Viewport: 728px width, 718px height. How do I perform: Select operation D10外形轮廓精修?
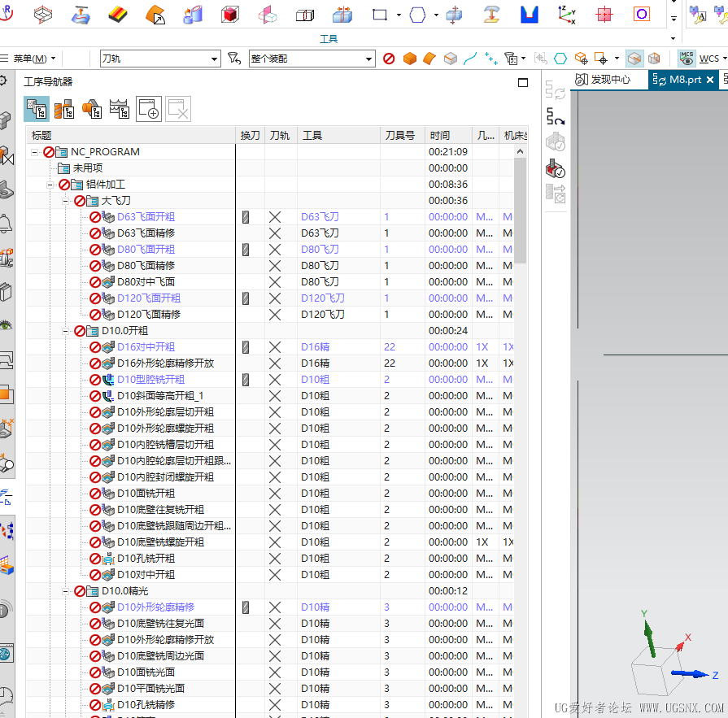(155, 607)
